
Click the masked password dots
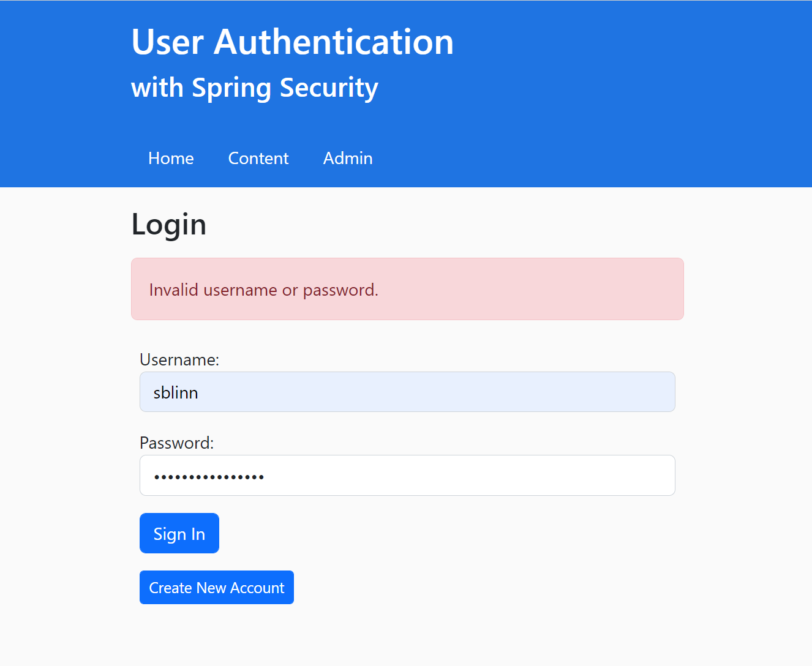[x=209, y=477]
